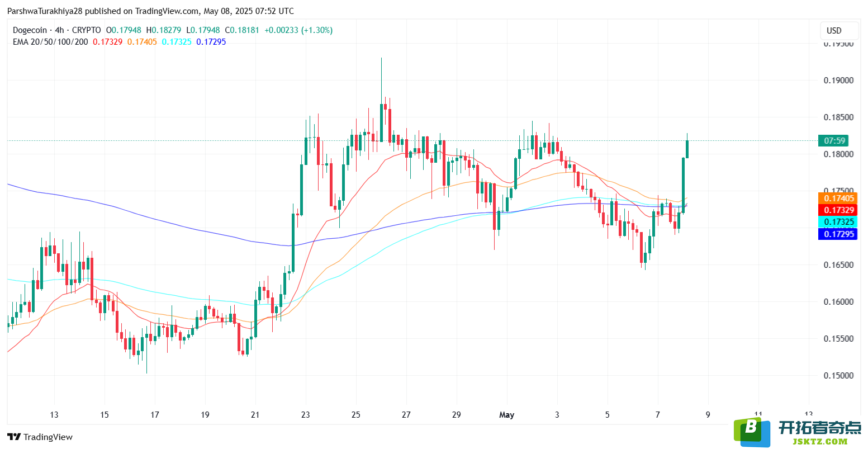Click date 25 on the time axis
Screen dimensions: 868x449
pyautogui.click(x=356, y=415)
